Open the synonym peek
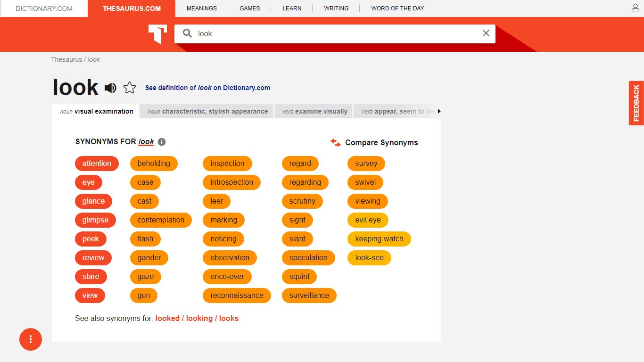 91,239
